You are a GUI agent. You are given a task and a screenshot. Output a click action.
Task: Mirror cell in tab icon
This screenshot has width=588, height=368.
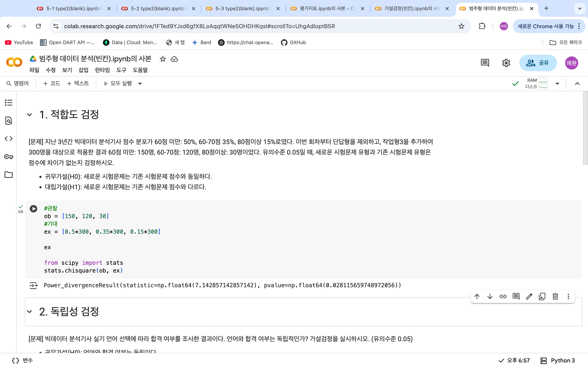(542, 296)
